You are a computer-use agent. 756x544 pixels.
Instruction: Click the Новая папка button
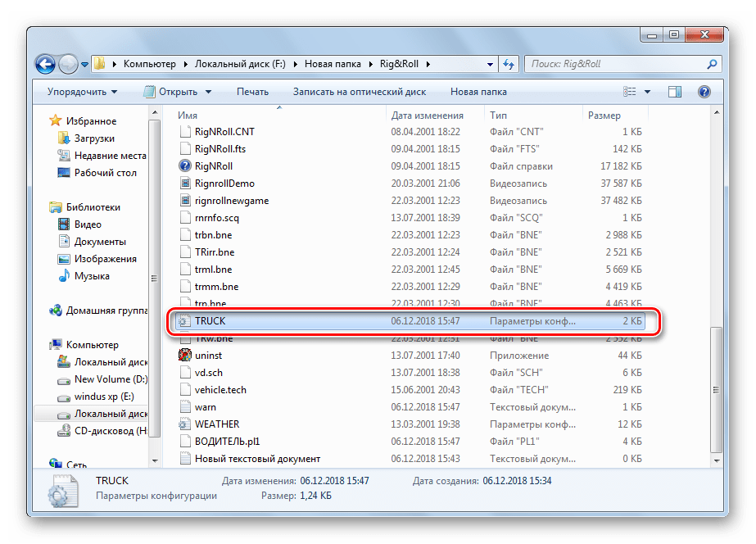(478, 92)
